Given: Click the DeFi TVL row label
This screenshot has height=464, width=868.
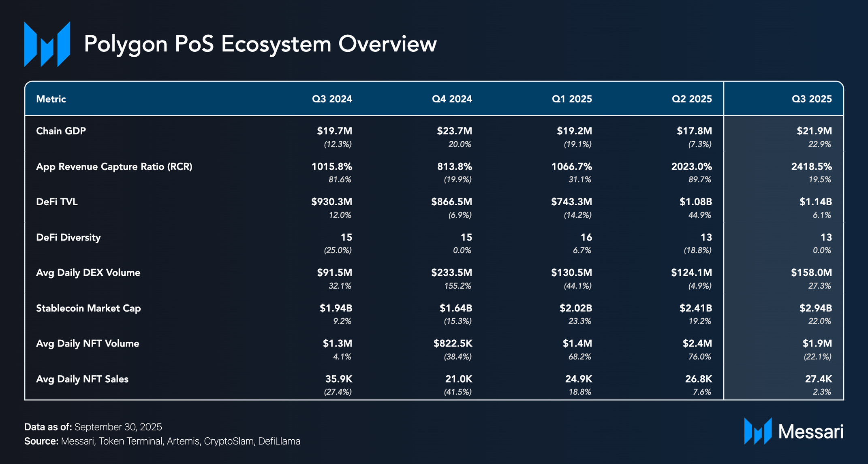Looking at the screenshot, I should coord(57,202).
